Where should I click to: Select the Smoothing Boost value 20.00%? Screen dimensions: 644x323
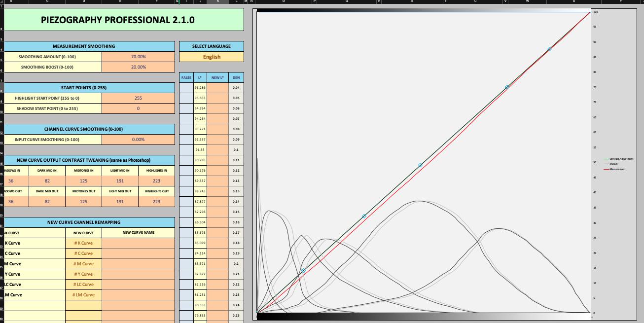pyautogui.click(x=139, y=67)
